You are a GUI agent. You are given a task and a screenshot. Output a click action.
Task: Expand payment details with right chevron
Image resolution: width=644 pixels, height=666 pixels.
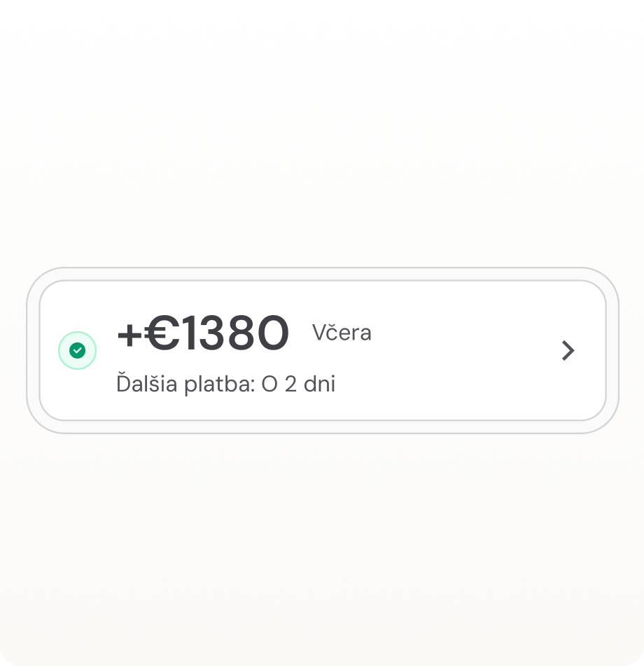(568, 351)
